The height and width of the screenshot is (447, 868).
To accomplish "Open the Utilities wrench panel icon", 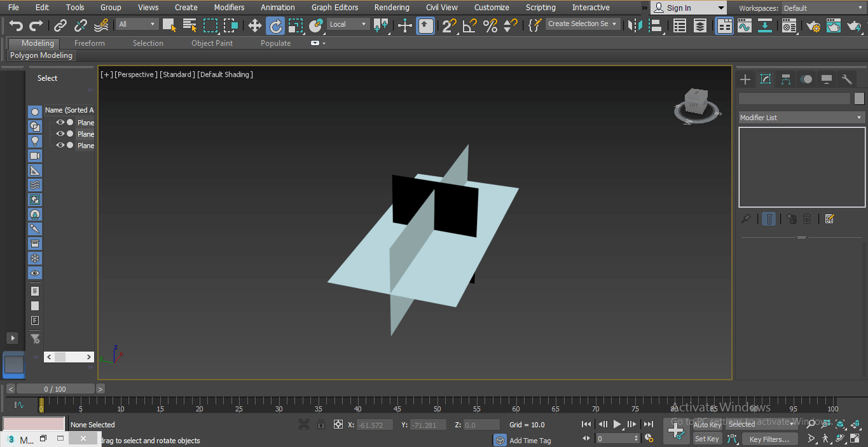I will 846,79.
